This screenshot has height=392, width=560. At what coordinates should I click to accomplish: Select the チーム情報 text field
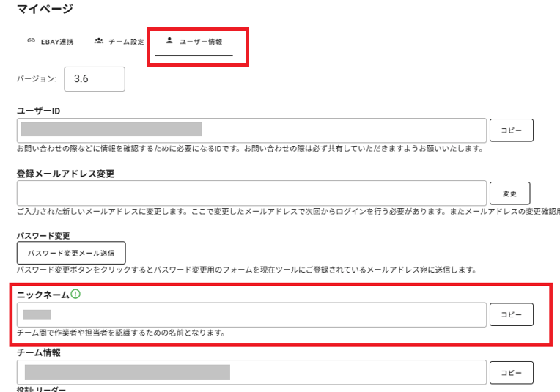tap(251, 372)
